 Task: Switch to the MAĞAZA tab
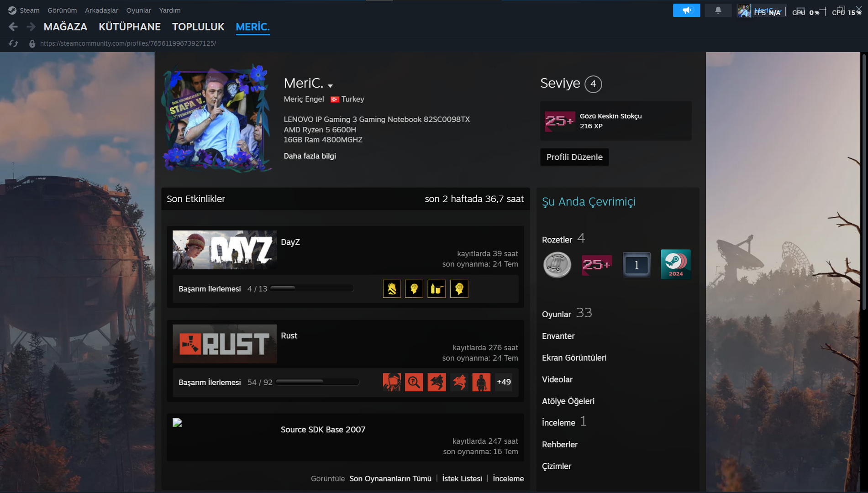[x=65, y=27]
